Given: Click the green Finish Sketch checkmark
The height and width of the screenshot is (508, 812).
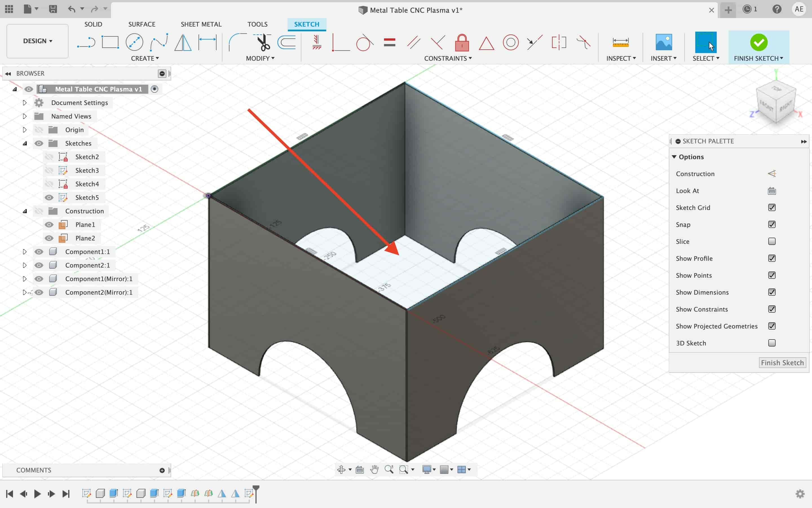Looking at the screenshot, I should coord(759,42).
